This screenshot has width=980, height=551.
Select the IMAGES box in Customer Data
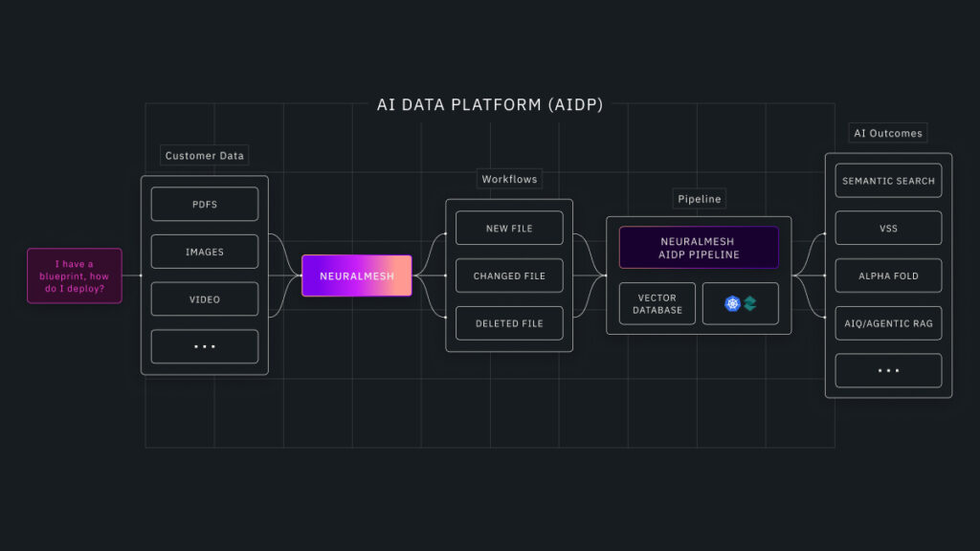click(205, 252)
